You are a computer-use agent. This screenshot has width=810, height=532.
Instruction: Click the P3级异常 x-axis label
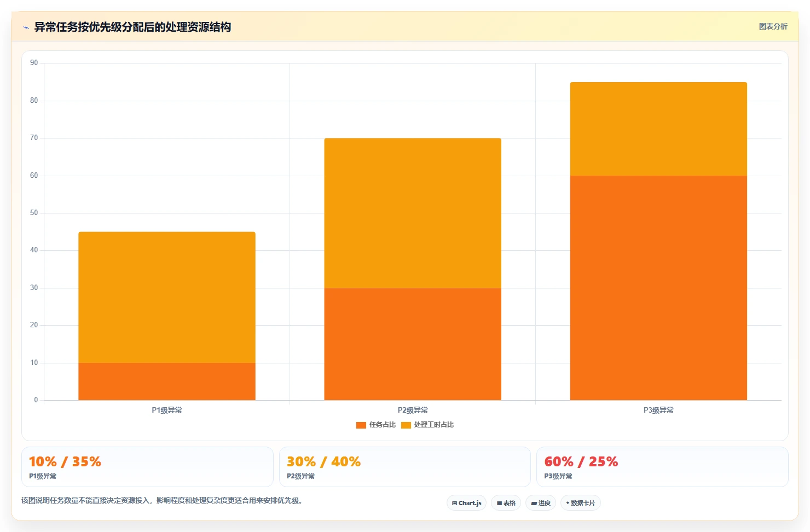coord(658,410)
